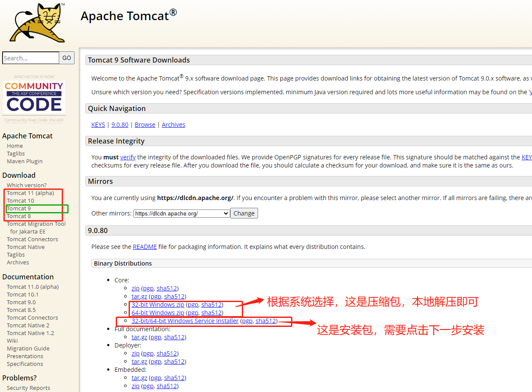532x392 pixels.
Task: Open the Browse link
Action: pos(145,125)
